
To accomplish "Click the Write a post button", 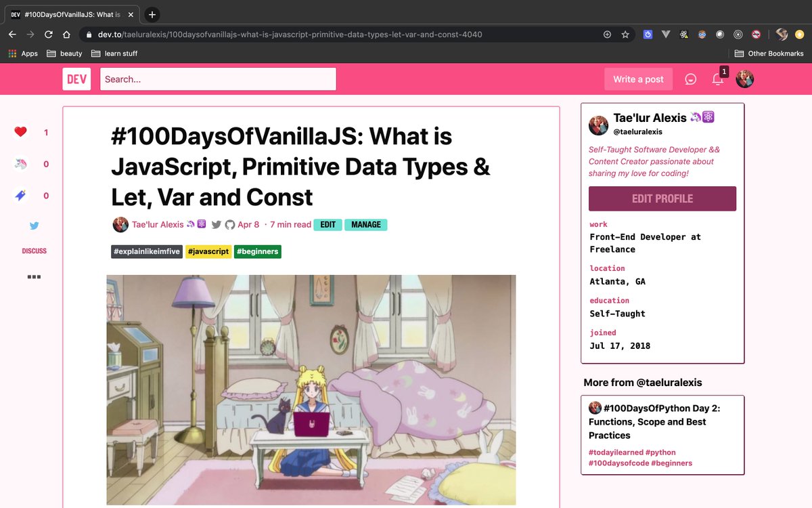I will click(x=638, y=79).
